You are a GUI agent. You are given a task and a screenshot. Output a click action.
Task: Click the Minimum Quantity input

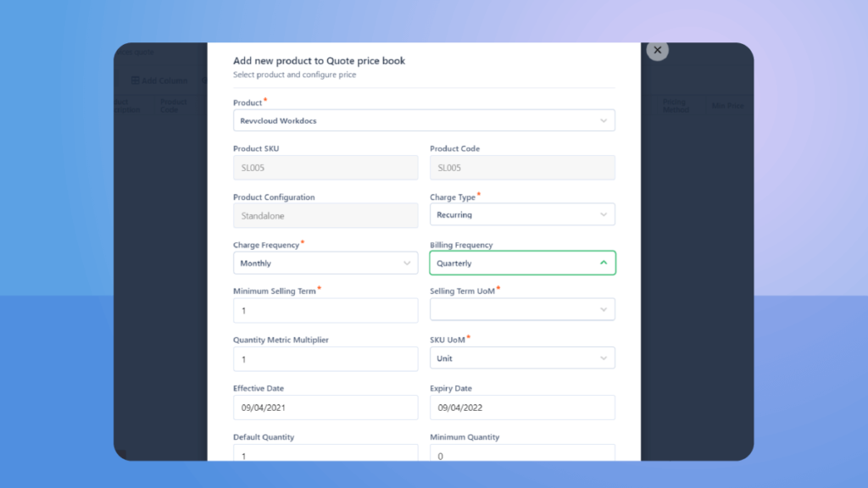tap(522, 452)
